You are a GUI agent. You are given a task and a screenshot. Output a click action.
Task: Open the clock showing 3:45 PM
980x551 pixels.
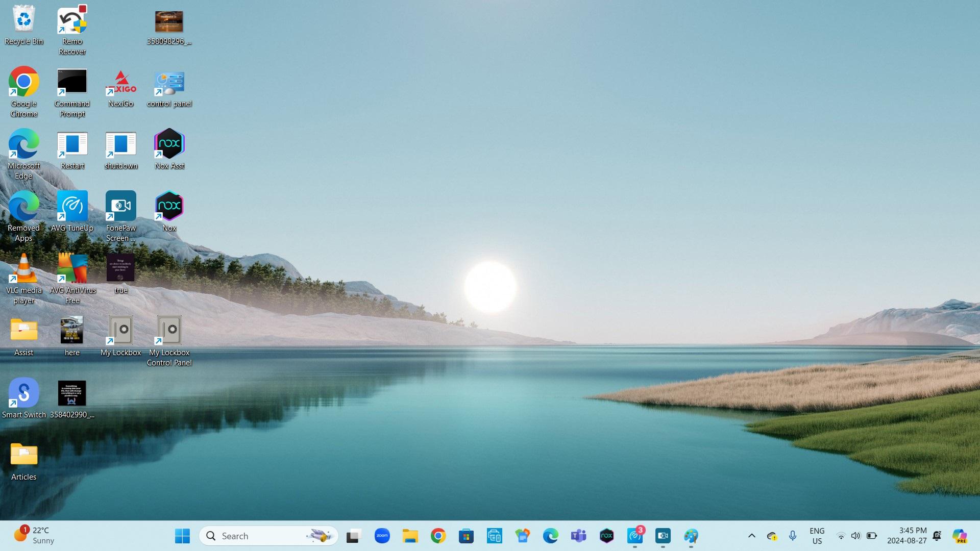(x=907, y=536)
